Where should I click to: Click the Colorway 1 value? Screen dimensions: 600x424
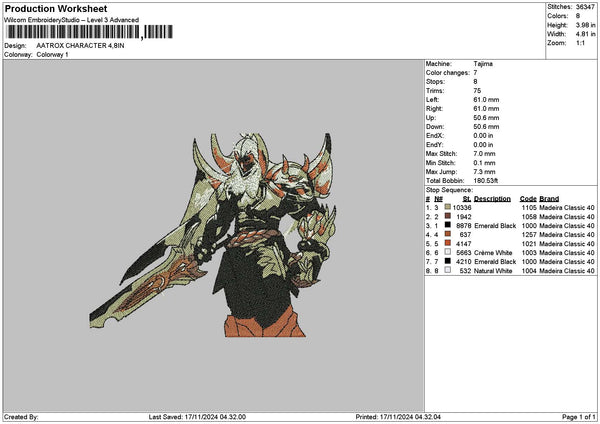pyautogui.click(x=53, y=54)
